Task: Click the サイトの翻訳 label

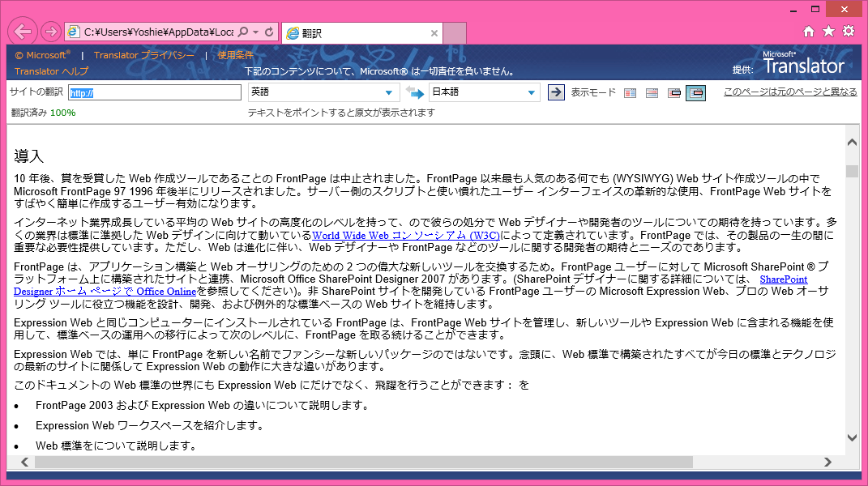Action: pyautogui.click(x=36, y=92)
